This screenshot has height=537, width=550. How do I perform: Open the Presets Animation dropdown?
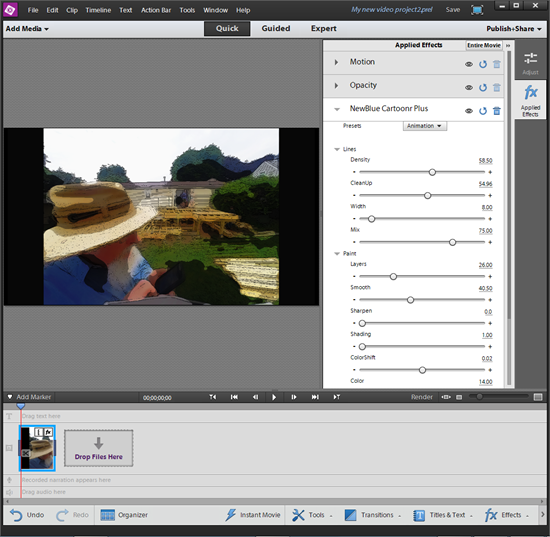point(424,126)
